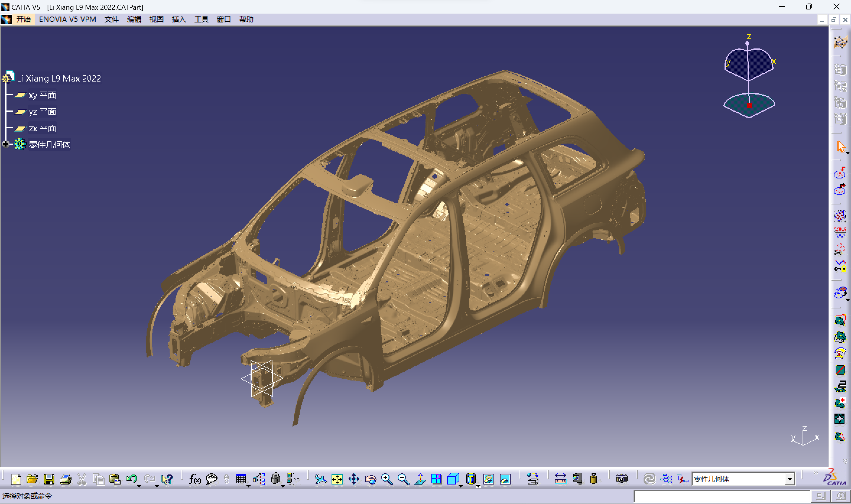Open the 开始 menu
Image resolution: width=851 pixels, height=504 pixels.
click(23, 19)
